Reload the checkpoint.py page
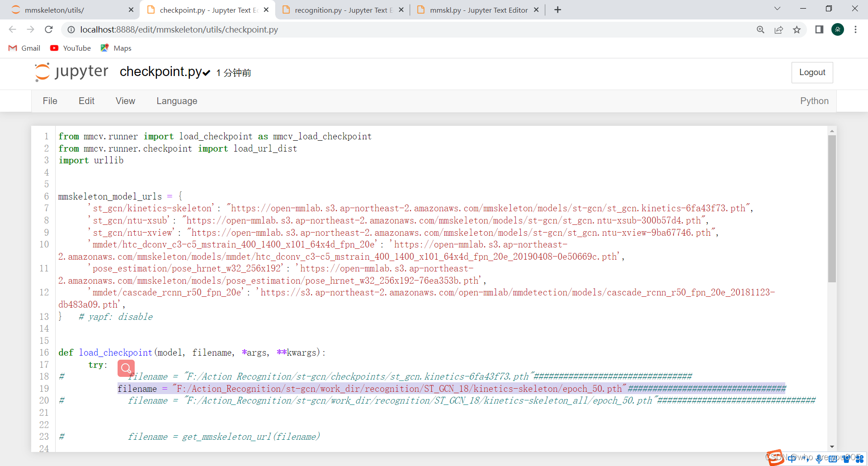The width and height of the screenshot is (868, 466). pyautogui.click(x=48, y=29)
